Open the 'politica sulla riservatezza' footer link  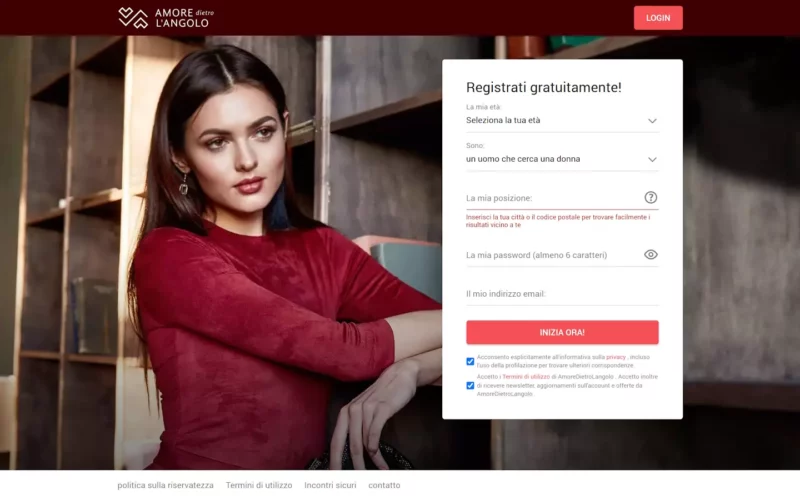165,485
